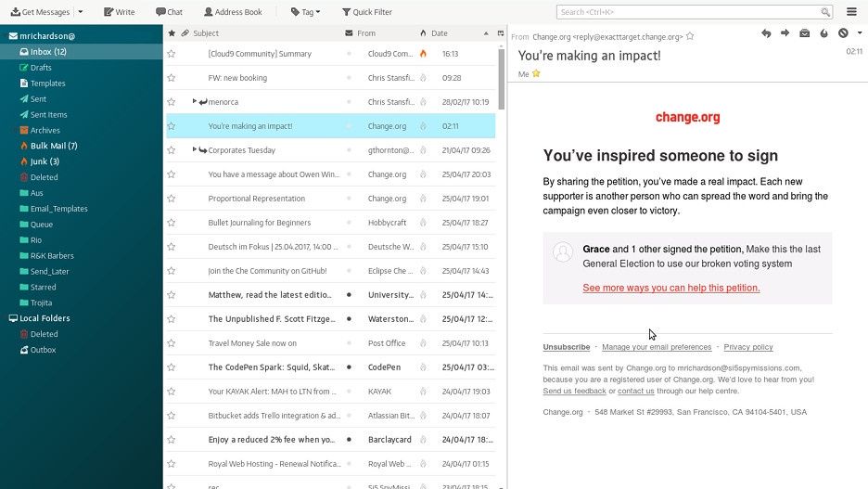Click See more ways you can help link
The image size is (868, 489).
click(670, 288)
